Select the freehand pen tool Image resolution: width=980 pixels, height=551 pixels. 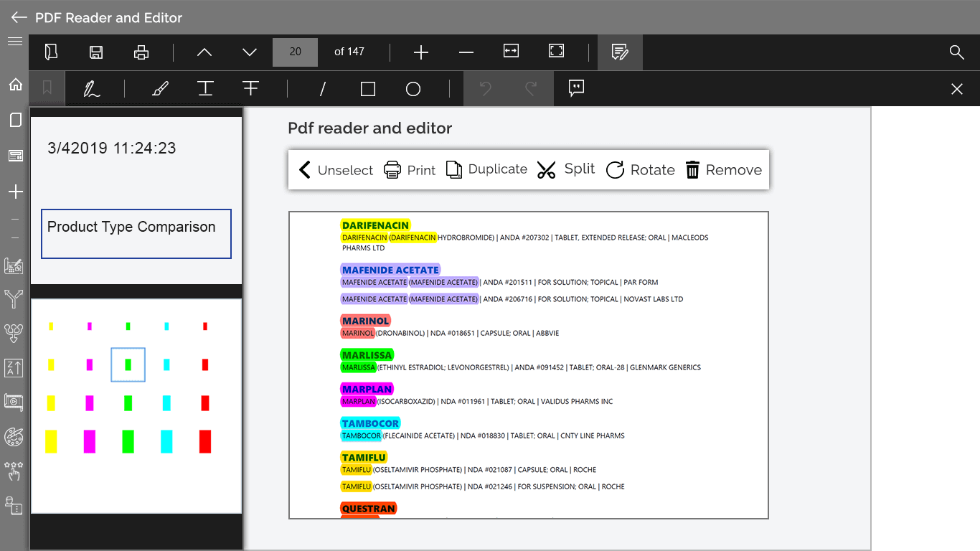coord(91,89)
